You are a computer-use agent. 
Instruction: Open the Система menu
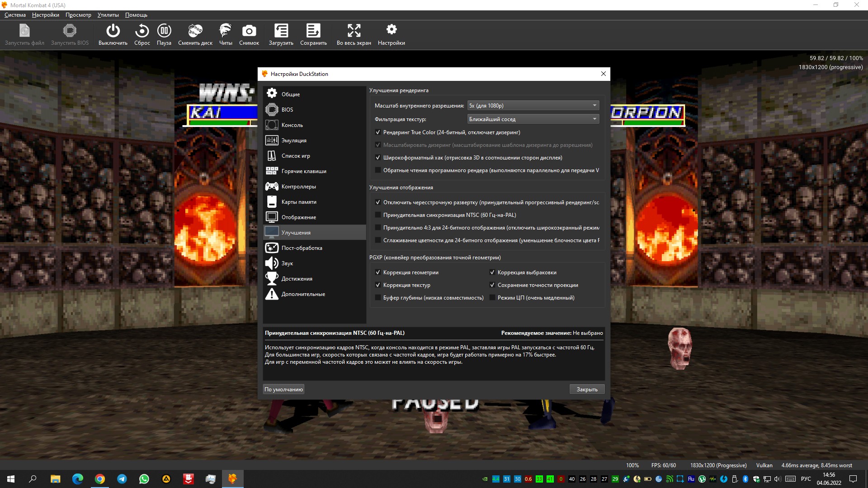(x=15, y=15)
